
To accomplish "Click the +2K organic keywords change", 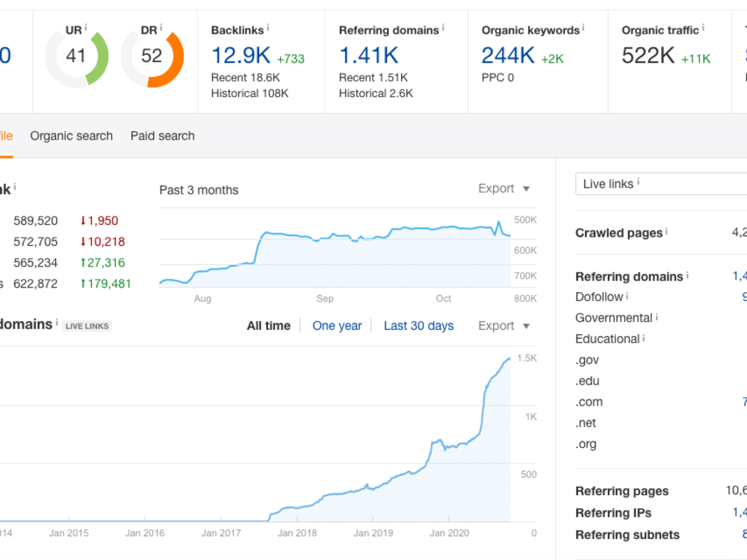I will [553, 58].
